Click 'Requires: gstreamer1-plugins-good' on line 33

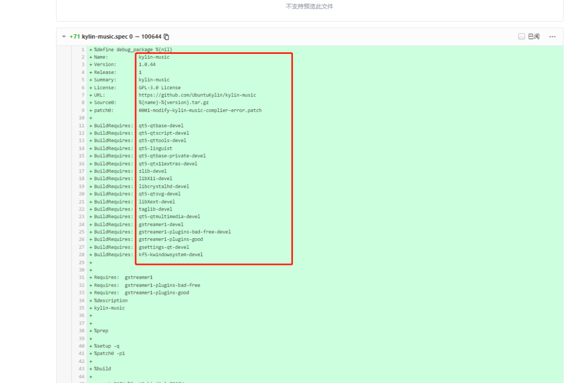(x=142, y=293)
